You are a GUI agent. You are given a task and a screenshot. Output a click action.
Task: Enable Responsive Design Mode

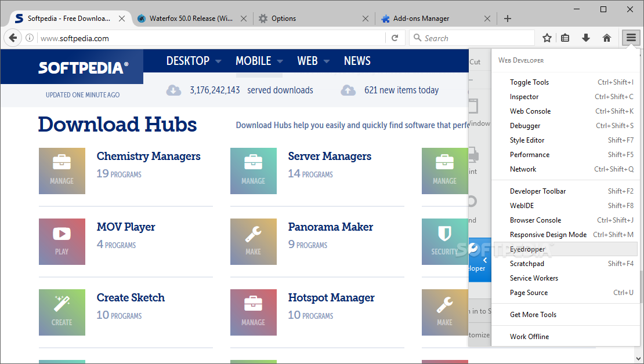[x=566, y=235]
